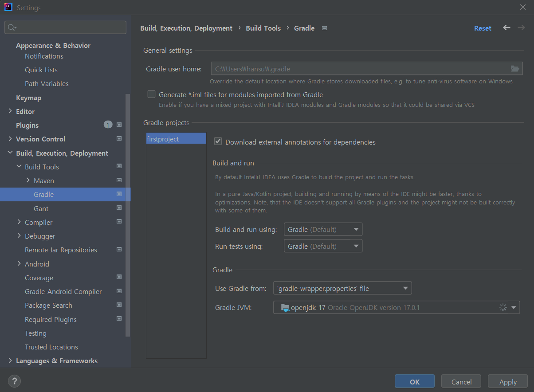Open Path Variables settings page

[x=47, y=83]
